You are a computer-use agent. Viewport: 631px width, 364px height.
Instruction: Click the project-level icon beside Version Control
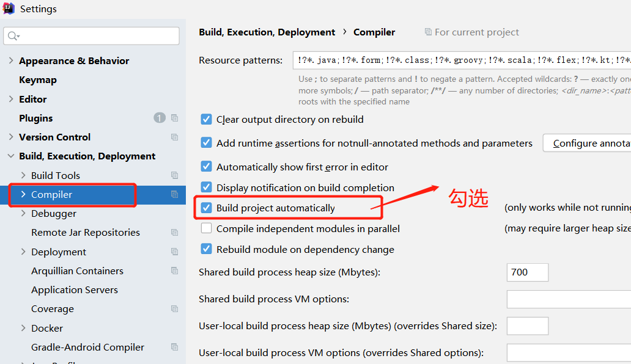[175, 137]
